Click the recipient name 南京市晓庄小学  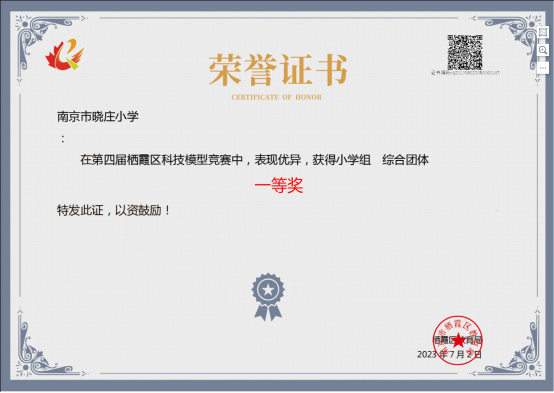point(98,116)
